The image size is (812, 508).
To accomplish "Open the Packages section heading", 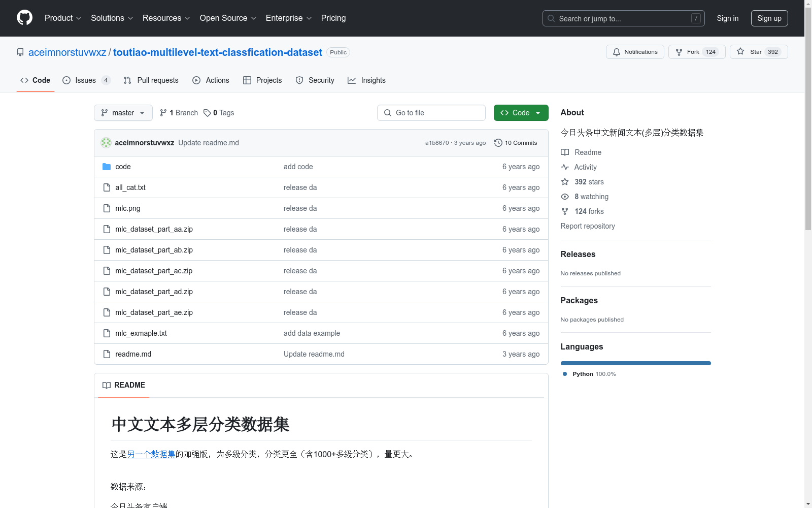I will [x=579, y=301].
